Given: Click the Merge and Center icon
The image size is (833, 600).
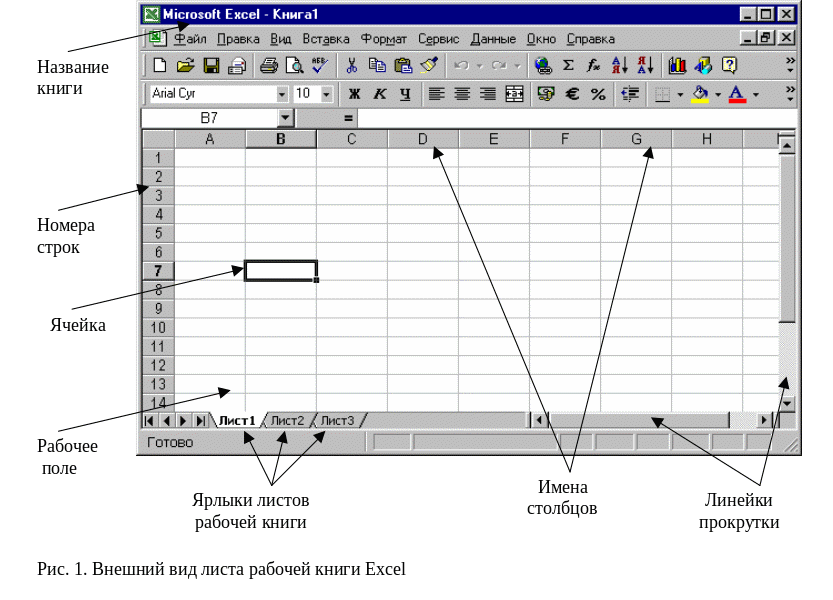Looking at the screenshot, I should (514, 94).
